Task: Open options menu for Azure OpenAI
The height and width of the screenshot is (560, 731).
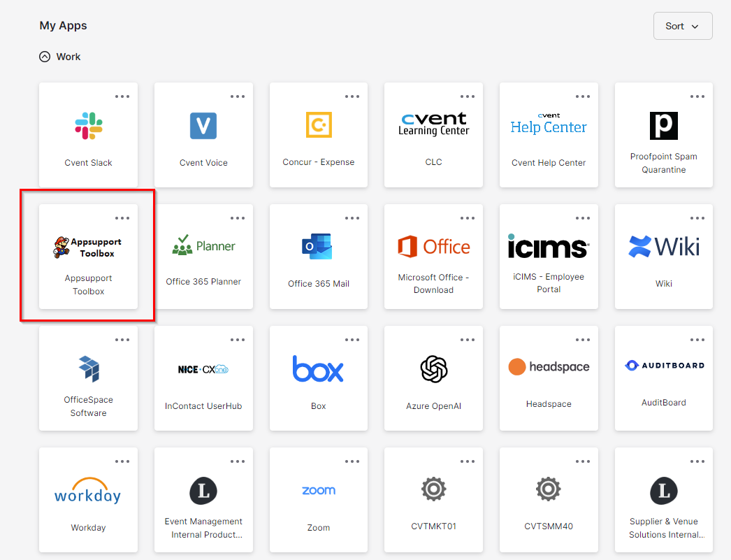Action: click(467, 340)
